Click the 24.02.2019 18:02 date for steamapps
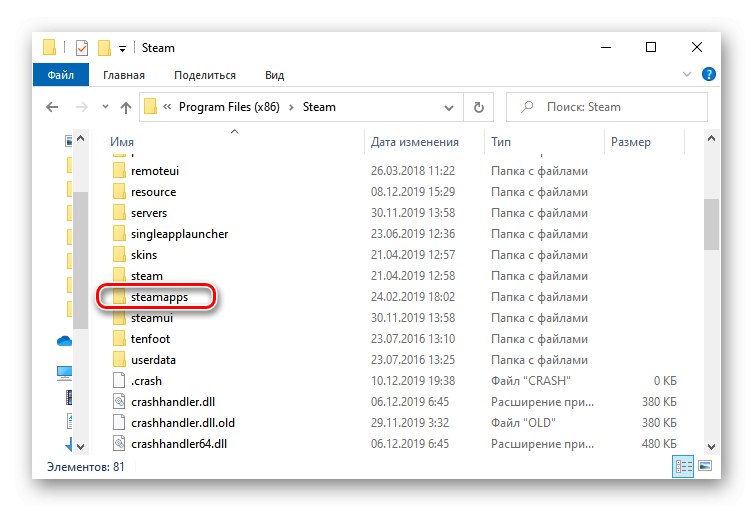753x511 pixels. tap(413, 297)
